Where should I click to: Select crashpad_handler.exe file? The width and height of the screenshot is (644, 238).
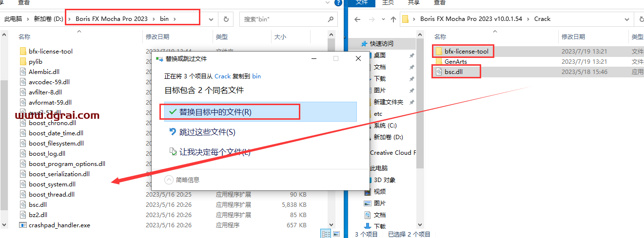pos(59,225)
